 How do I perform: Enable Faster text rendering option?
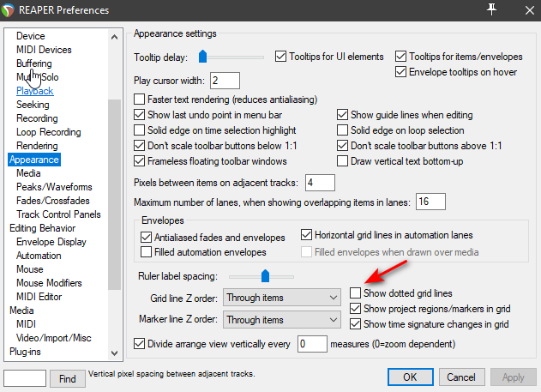139,100
